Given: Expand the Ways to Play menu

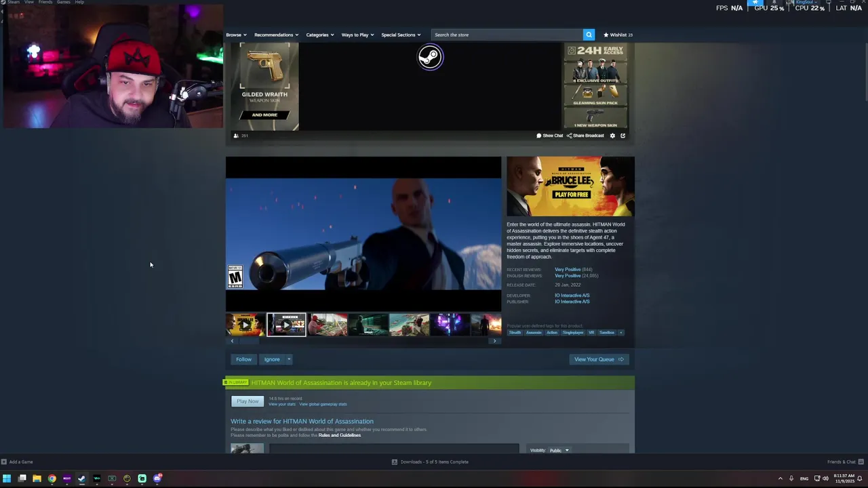Looking at the screenshot, I should [x=357, y=35].
